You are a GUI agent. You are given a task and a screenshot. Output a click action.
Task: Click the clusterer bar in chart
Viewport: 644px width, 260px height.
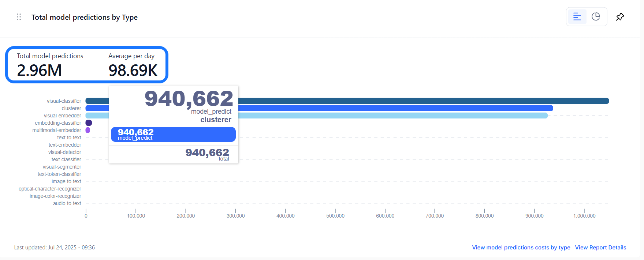coord(395,108)
